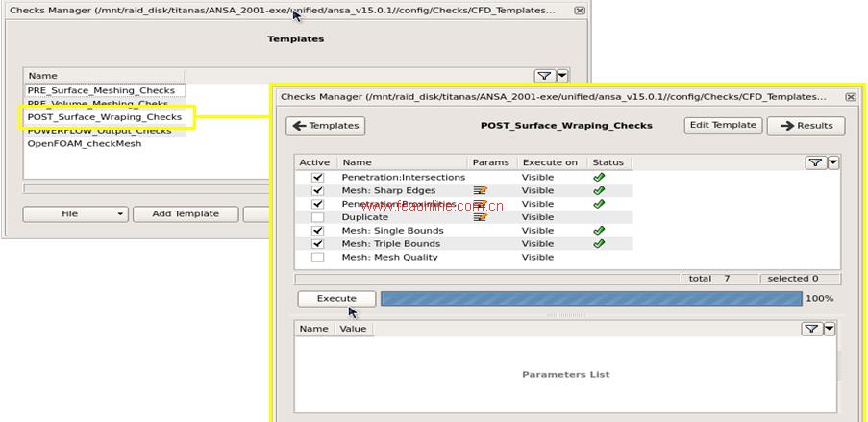Screen dimensions: 868x422
Task: Click the blue execution progress bar
Action: (591, 299)
